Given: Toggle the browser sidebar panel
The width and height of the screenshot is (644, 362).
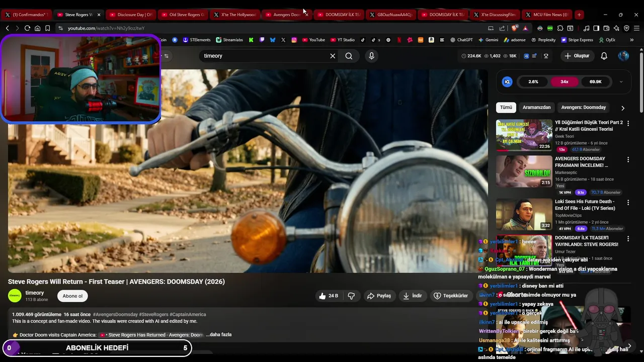Looking at the screenshot, I should (596, 28).
